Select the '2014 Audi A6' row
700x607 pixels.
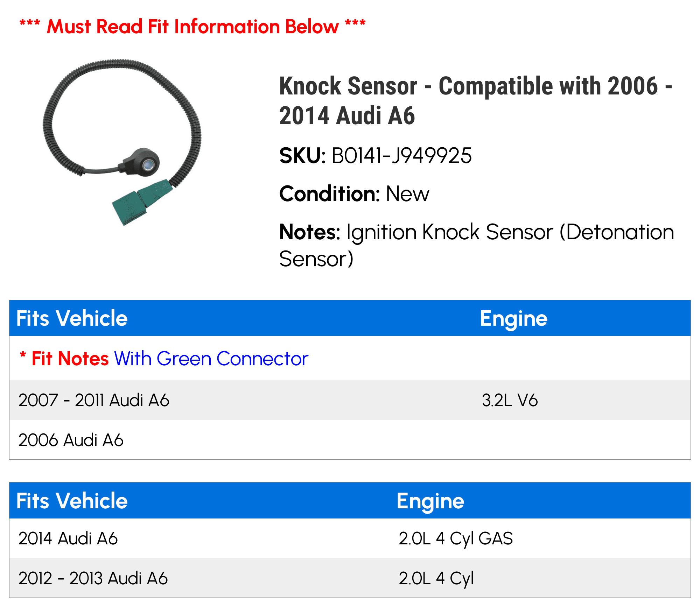point(350,538)
